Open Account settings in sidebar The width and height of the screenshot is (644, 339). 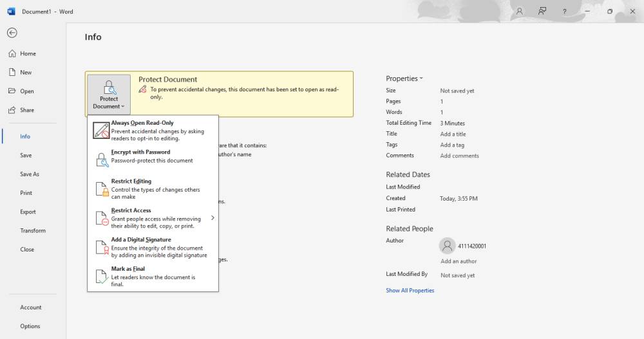[x=32, y=307]
